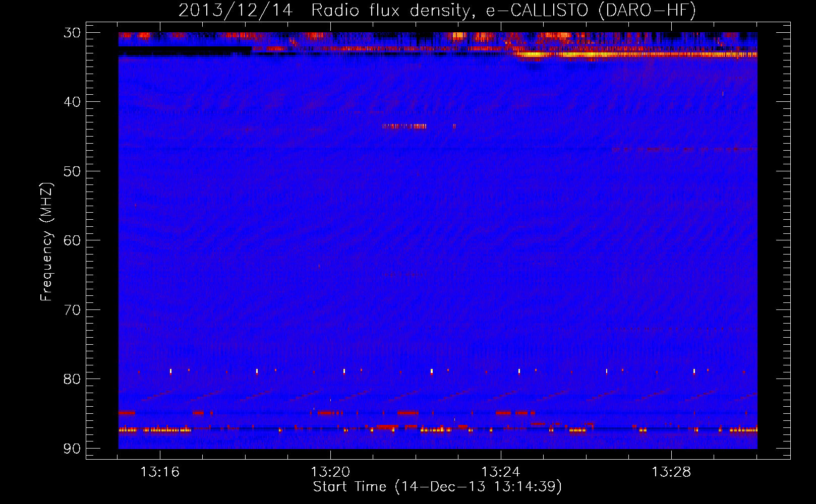Click the "70" frequency tick label
The width and height of the screenshot is (816, 504).
pos(72,309)
